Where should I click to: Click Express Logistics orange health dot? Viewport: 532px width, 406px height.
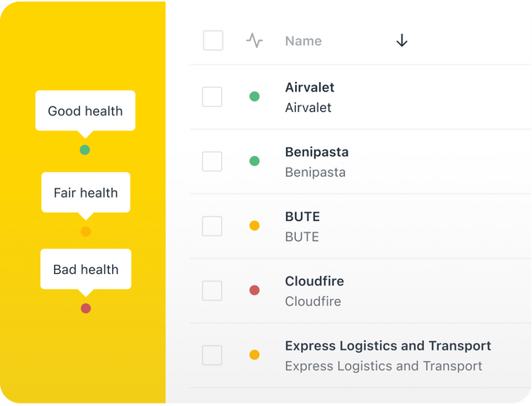(254, 355)
